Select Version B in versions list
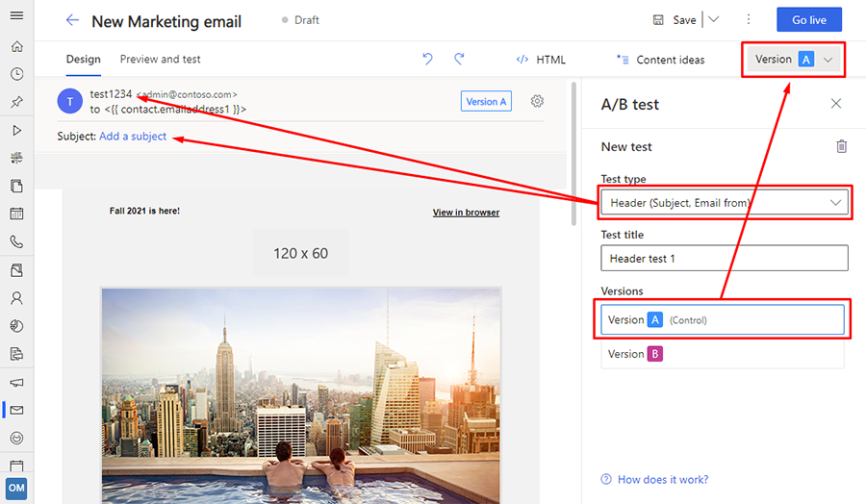 (723, 354)
